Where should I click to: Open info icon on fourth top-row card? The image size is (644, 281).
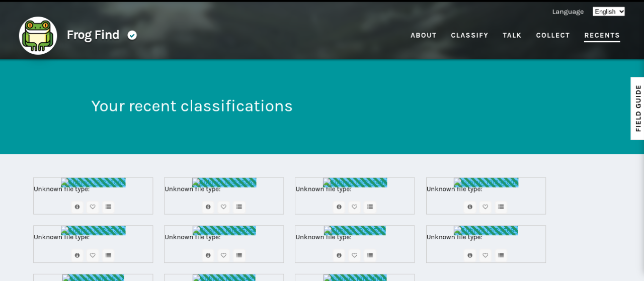coord(470,207)
